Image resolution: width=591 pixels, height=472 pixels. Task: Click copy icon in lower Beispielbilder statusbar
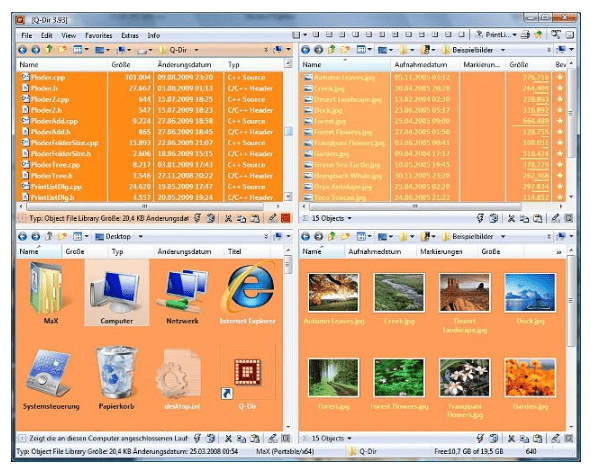tap(524, 438)
